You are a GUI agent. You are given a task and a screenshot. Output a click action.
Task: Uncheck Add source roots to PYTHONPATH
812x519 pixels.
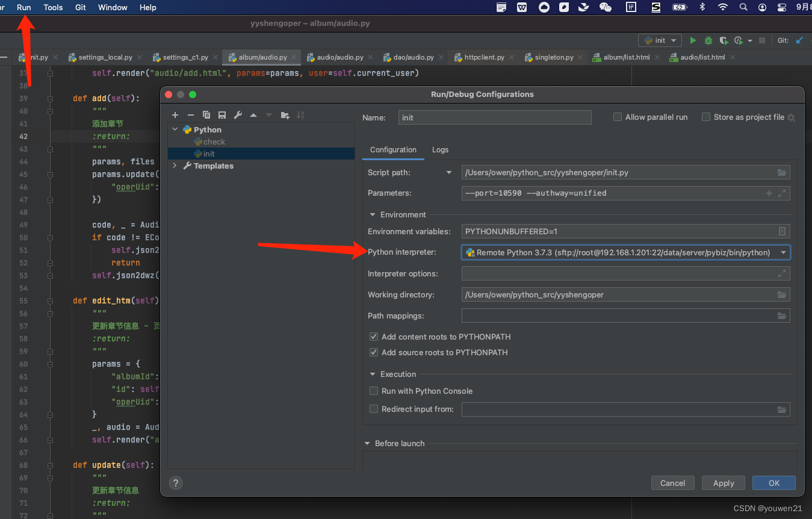click(x=374, y=353)
